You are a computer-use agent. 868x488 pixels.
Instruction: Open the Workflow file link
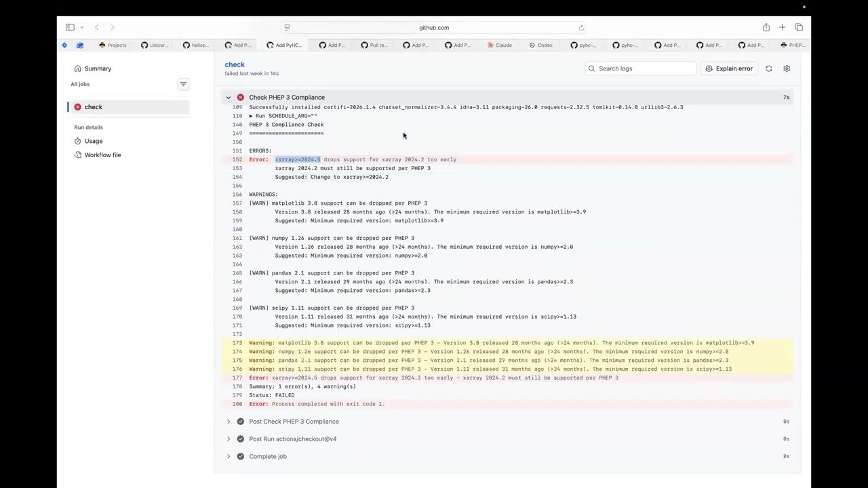pos(102,155)
